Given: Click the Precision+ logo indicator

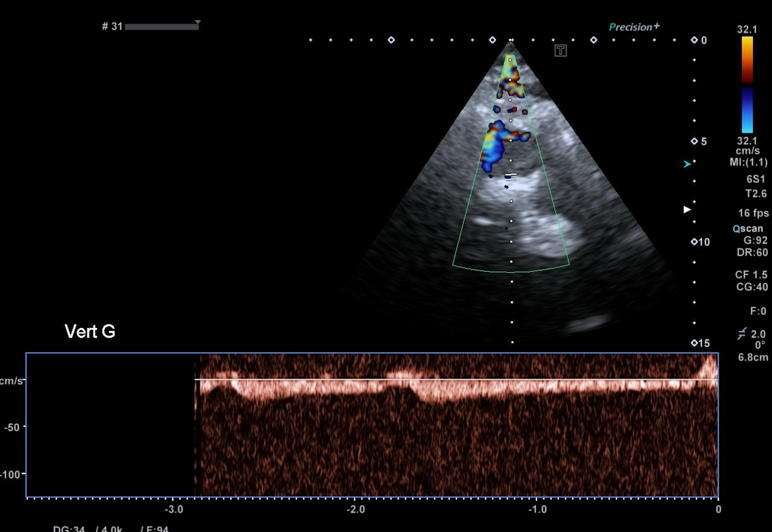Looking at the screenshot, I should pos(634,27).
